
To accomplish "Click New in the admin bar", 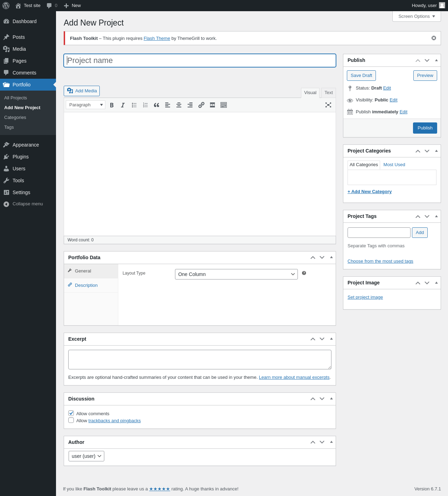I will pos(72,6).
